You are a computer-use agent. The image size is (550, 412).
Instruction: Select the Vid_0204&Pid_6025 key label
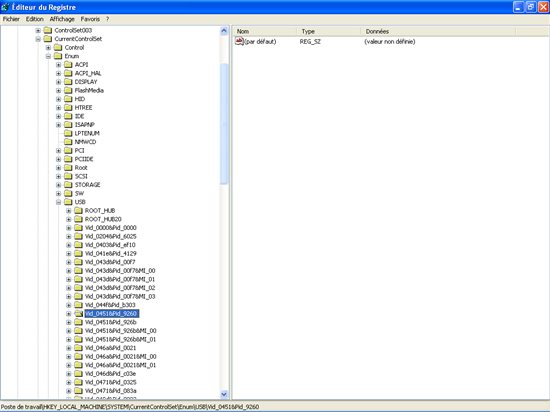(x=110, y=236)
